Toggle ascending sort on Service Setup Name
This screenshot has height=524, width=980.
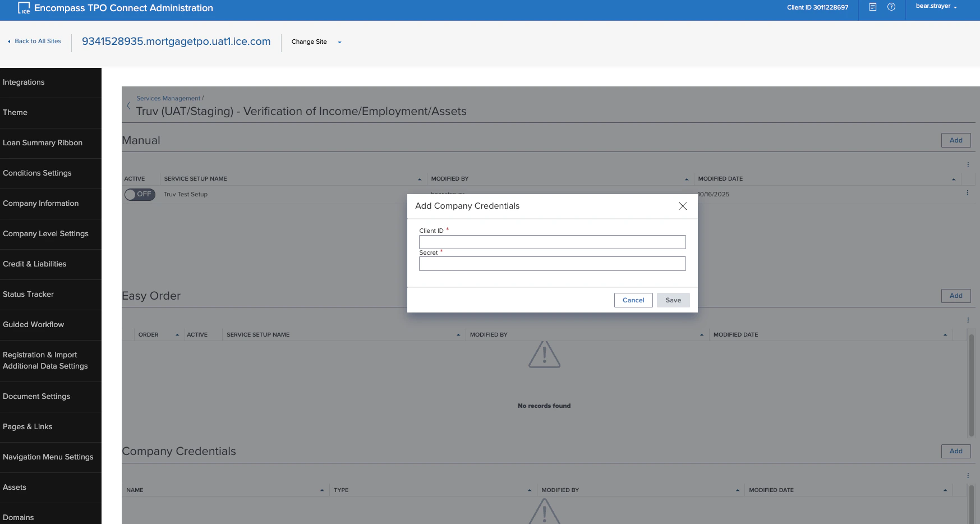point(419,178)
